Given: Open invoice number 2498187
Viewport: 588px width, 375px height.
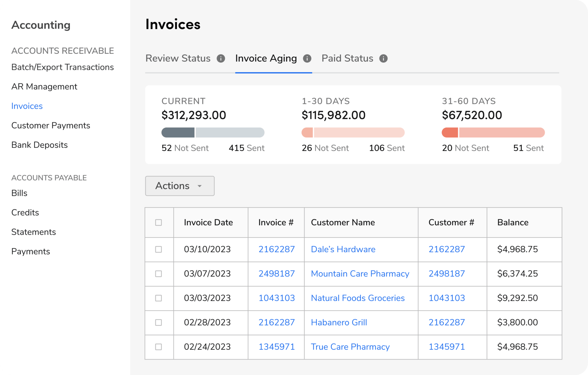Looking at the screenshot, I should (276, 274).
